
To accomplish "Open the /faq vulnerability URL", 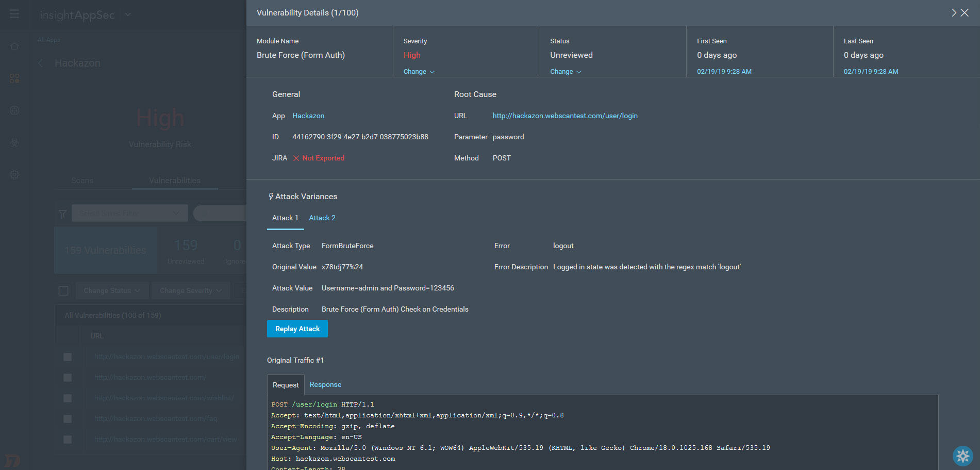I will point(156,419).
